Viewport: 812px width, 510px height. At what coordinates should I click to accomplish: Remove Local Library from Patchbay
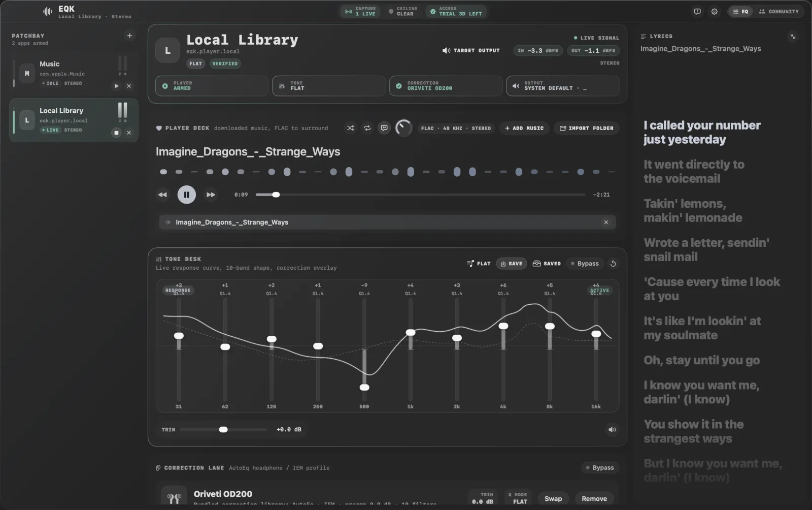coord(129,133)
